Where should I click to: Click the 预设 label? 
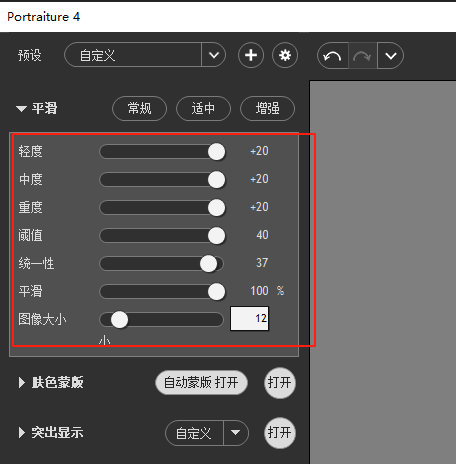(x=30, y=55)
